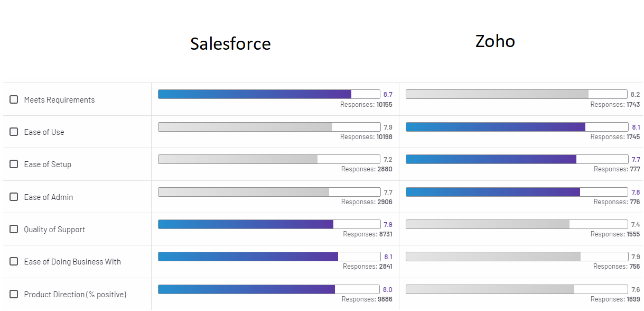The image size is (644, 311).
Task: Click Zoho's Ease of Setup rating bar
Action: (x=516, y=159)
